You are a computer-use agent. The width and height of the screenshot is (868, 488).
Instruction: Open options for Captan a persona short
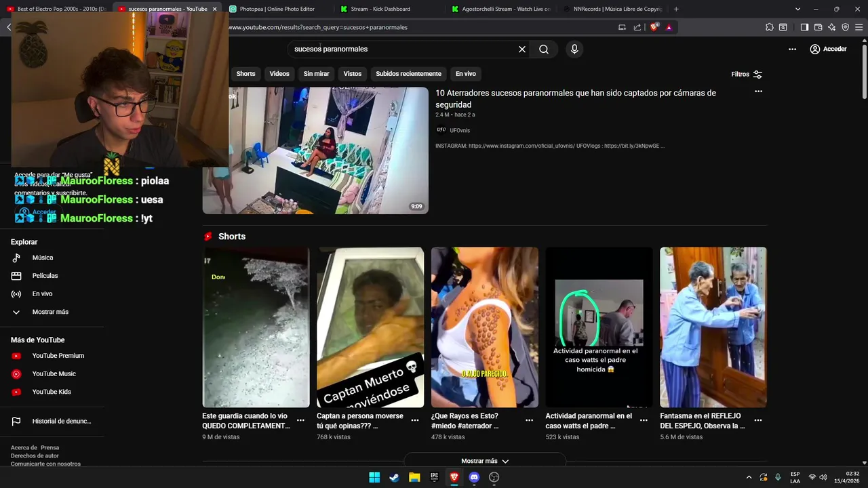click(x=415, y=420)
